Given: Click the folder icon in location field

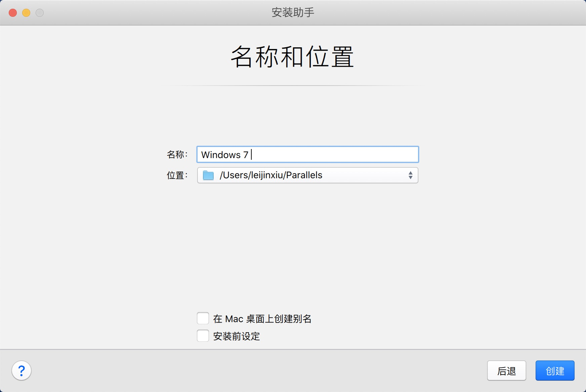Looking at the screenshot, I should 208,175.
